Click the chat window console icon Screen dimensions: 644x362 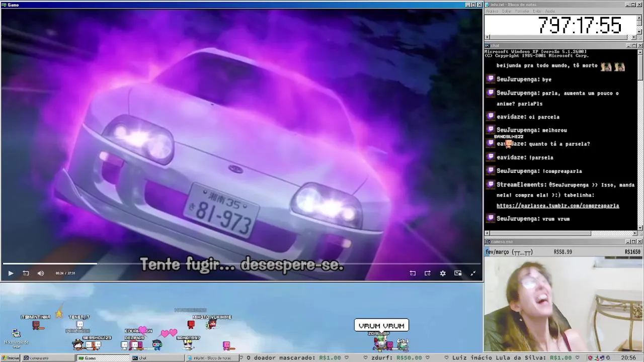coord(488,45)
